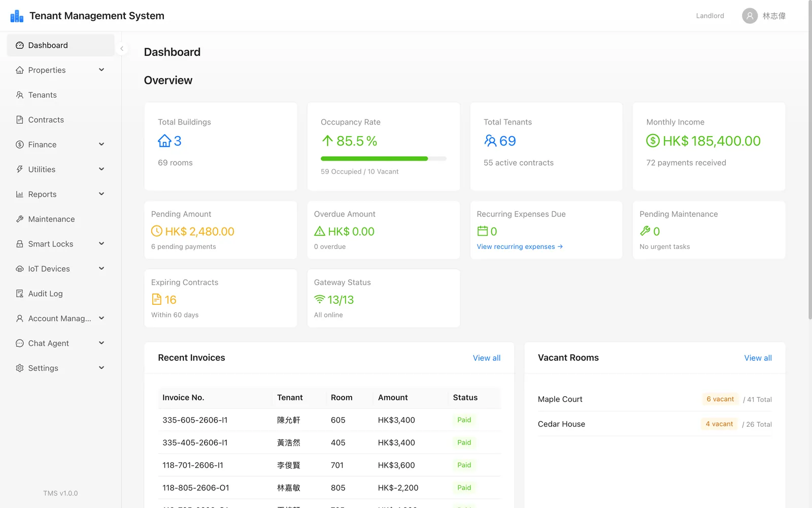The width and height of the screenshot is (812, 508).
Task: Open the Dashboard menu item
Action: point(60,45)
